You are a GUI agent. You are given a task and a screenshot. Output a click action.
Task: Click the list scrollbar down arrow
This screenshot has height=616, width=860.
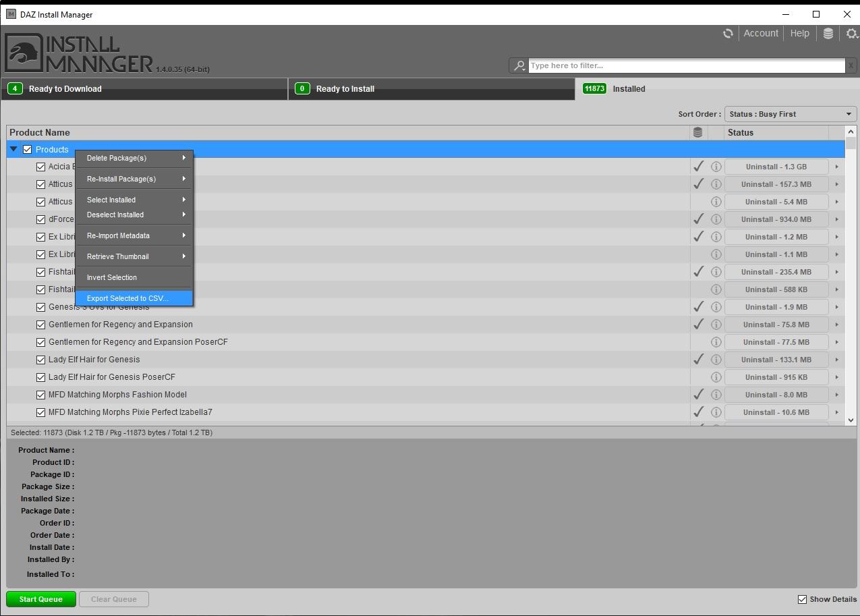click(851, 420)
